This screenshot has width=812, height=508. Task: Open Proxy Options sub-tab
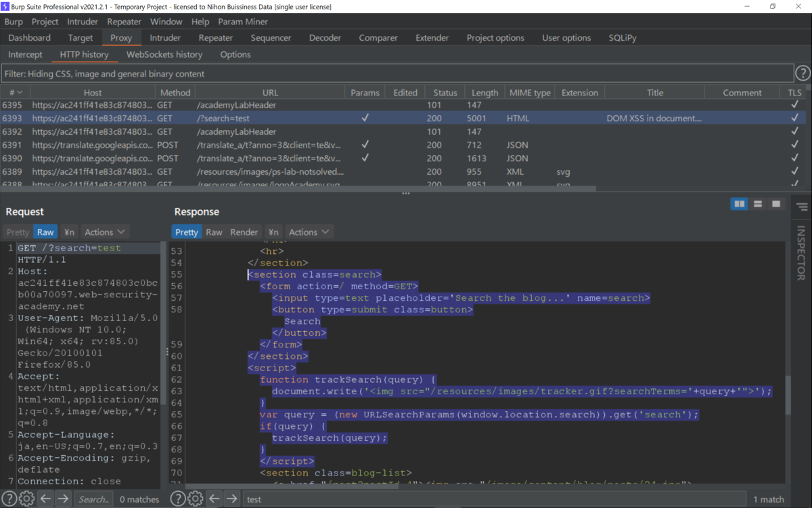pyautogui.click(x=235, y=54)
